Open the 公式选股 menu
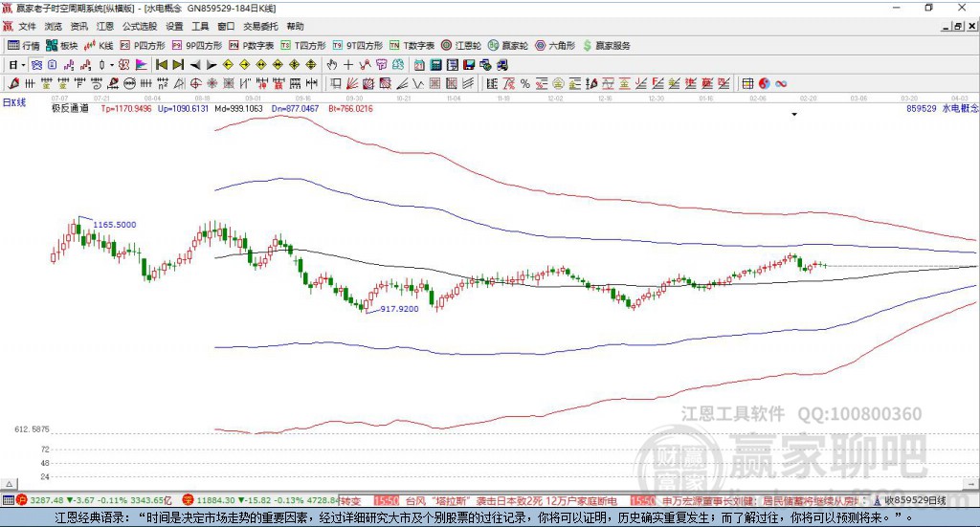The width and height of the screenshot is (980, 527). (x=140, y=26)
